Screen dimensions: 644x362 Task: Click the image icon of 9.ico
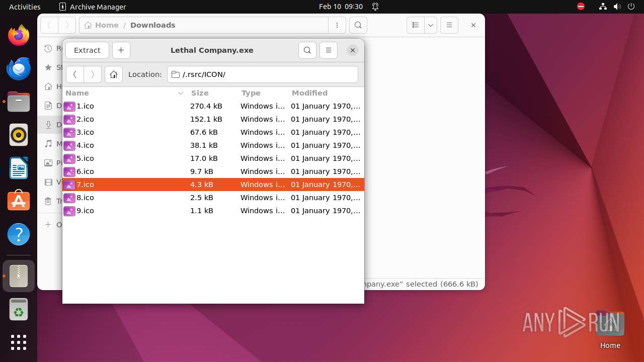click(x=69, y=211)
